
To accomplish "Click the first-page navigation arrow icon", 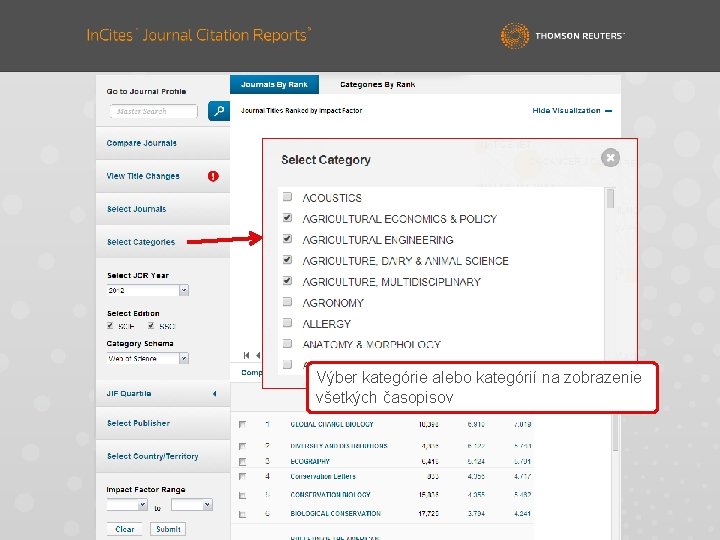I will tap(247, 355).
